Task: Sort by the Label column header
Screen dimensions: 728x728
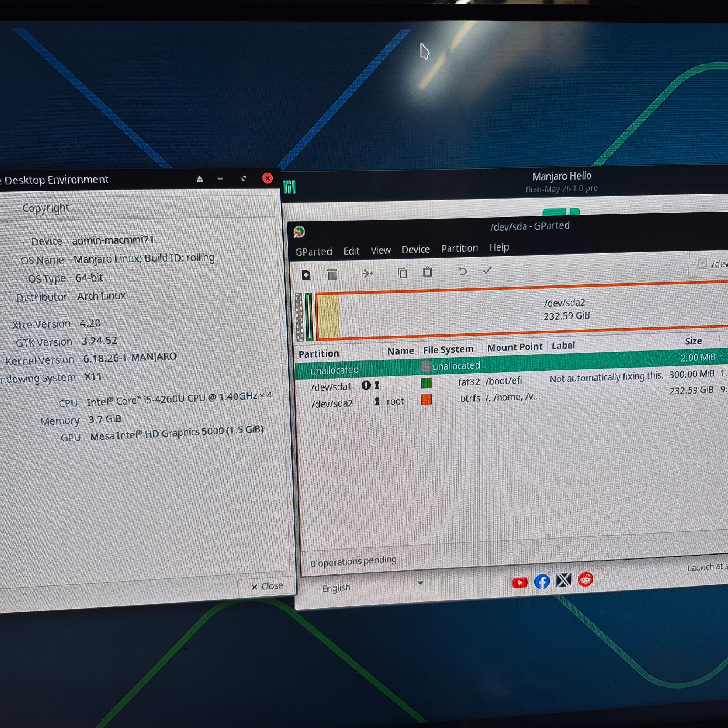Action: click(563, 346)
